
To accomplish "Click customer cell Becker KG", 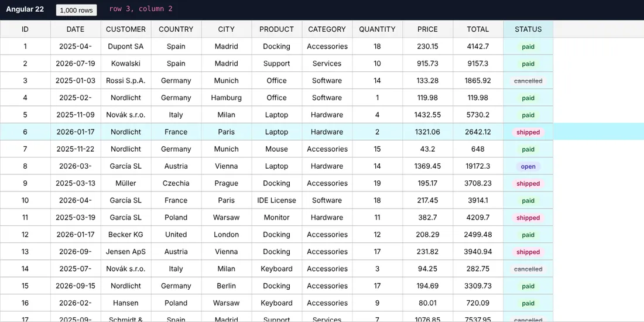I will (126, 235).
